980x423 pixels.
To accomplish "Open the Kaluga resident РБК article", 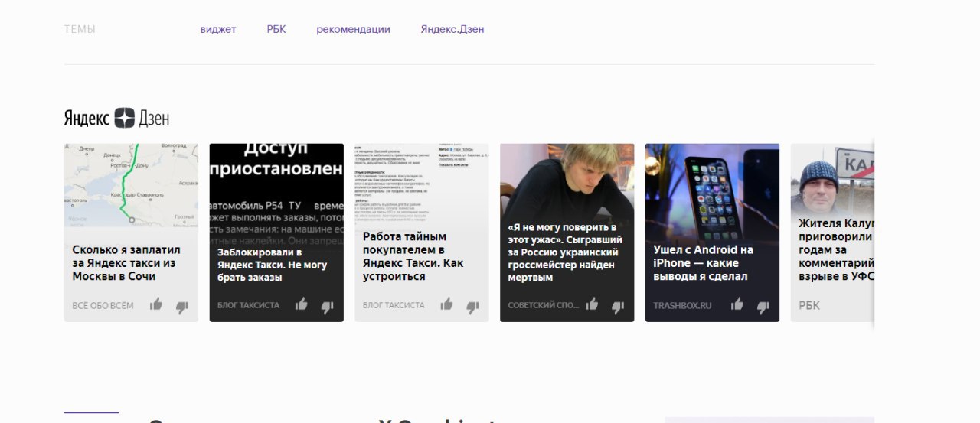I will pos(835,249).
